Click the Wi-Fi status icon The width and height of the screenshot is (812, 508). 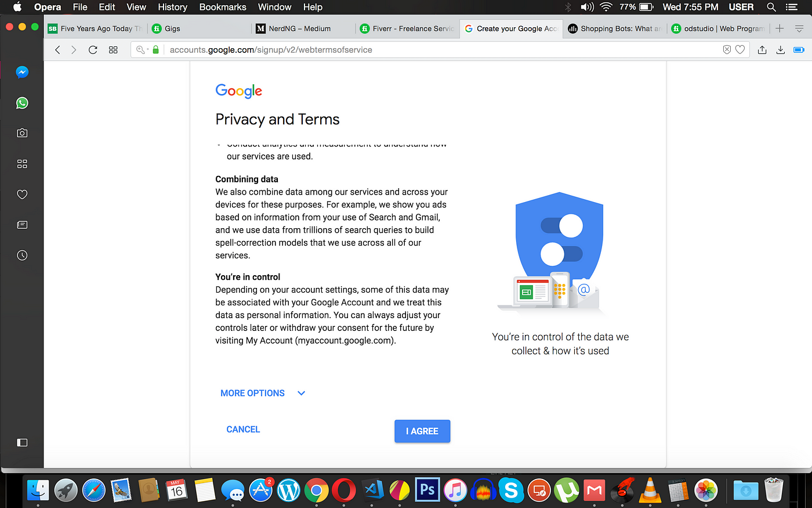point(606,7)
